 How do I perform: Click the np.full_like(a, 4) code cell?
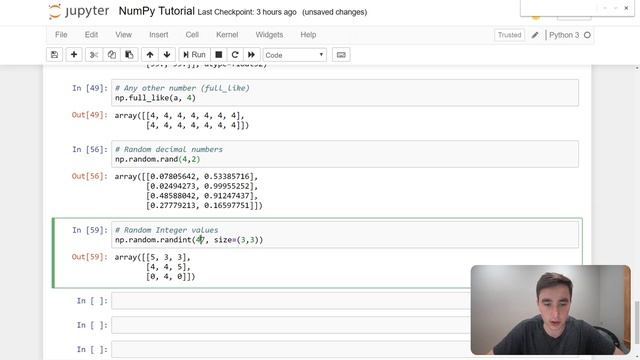pos(345,93)
